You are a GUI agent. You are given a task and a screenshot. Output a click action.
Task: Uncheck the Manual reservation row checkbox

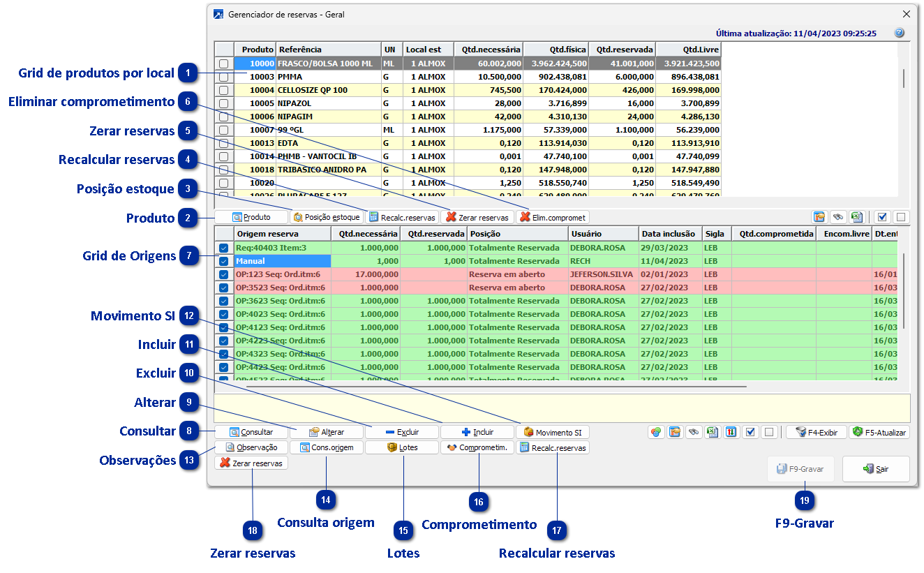click(224, 261)
